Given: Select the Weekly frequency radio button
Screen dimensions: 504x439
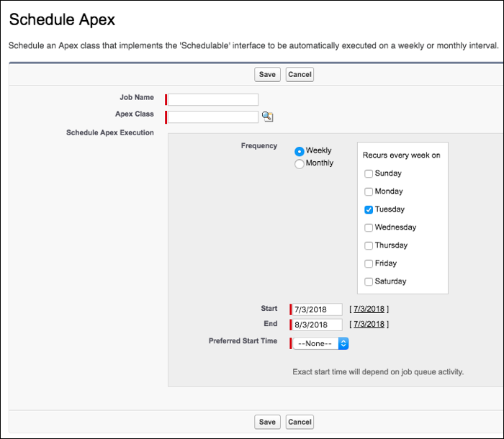Looking at the screenshot, I should (x=300, y=151).
